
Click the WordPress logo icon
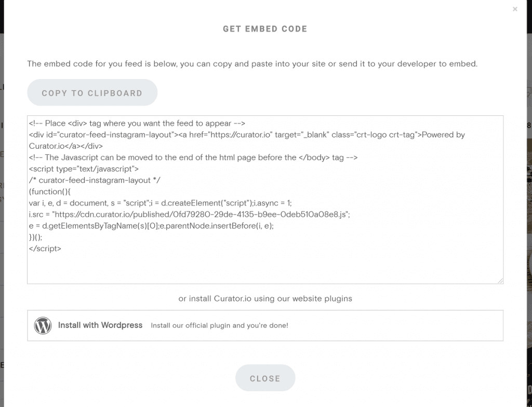pos(43,325)
